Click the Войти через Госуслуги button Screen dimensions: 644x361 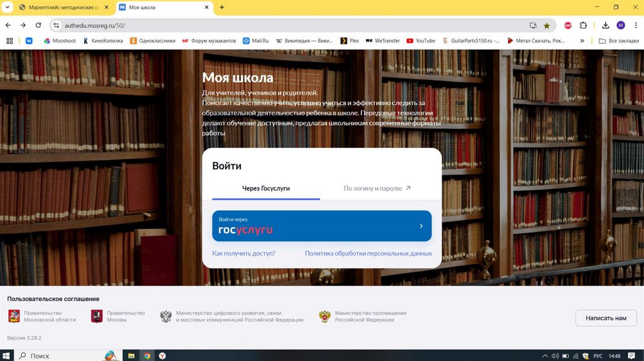tap(321, 226)
